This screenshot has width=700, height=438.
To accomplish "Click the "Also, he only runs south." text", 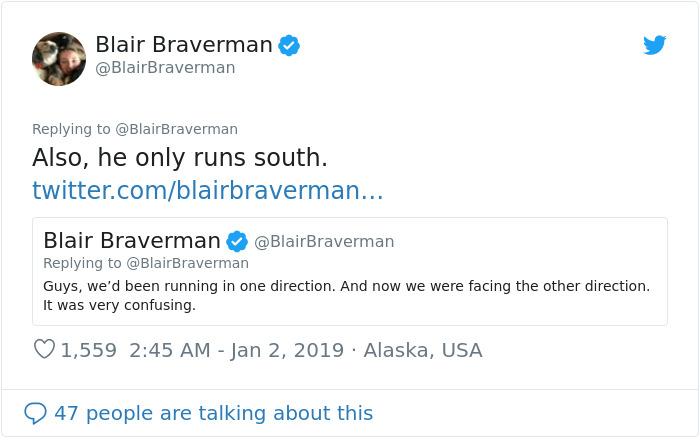I will 180,158.
